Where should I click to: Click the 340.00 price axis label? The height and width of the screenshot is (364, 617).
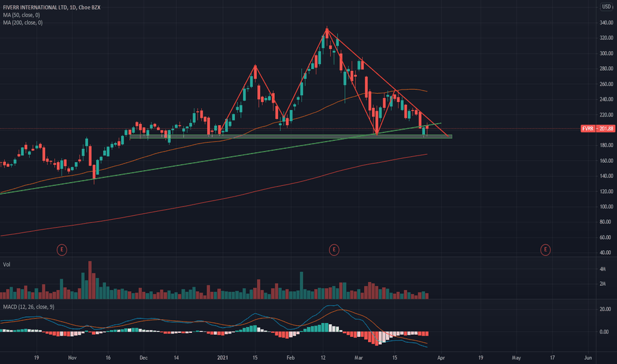(x=606, y=23)
